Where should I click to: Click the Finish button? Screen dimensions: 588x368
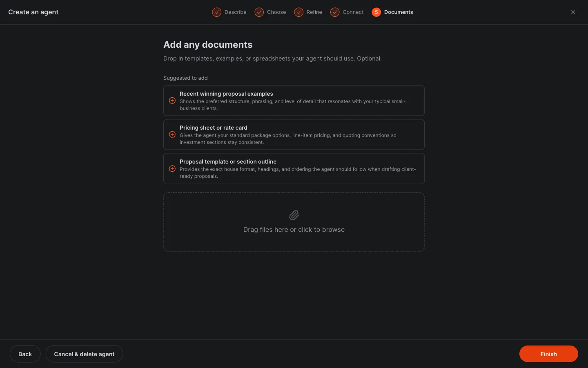click(x=549, y=354)
